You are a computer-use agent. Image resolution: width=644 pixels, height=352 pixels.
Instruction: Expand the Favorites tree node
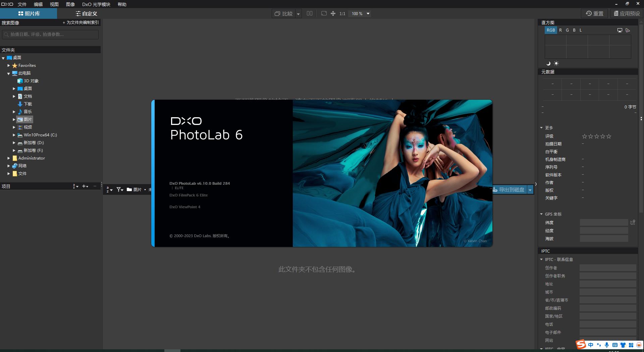point(9,65)
